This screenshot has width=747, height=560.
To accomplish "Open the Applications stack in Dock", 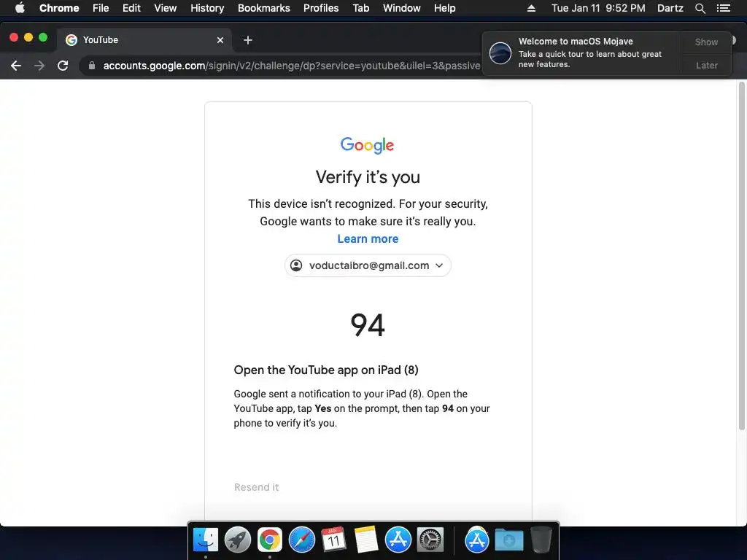I will tap(477, 540).
